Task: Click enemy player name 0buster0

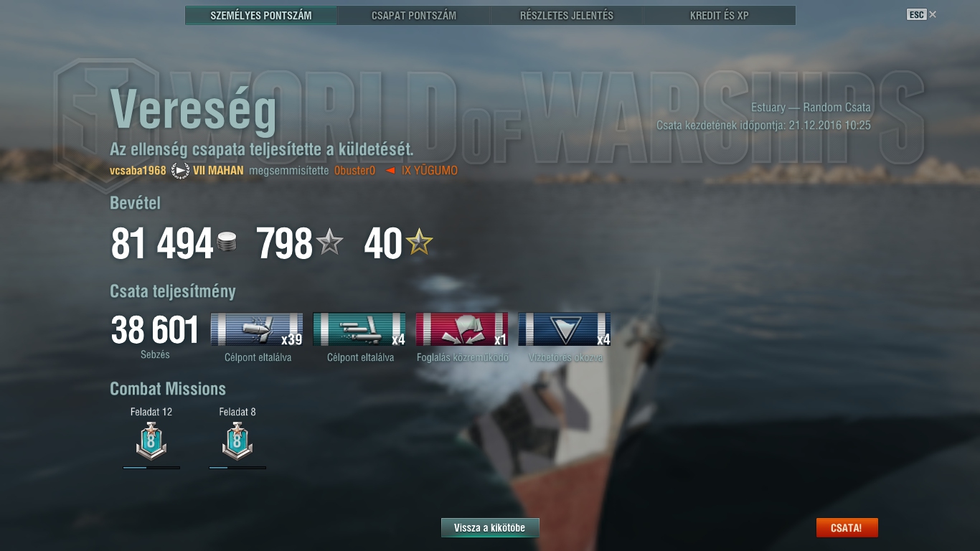Action: click(x=355, y=171)
